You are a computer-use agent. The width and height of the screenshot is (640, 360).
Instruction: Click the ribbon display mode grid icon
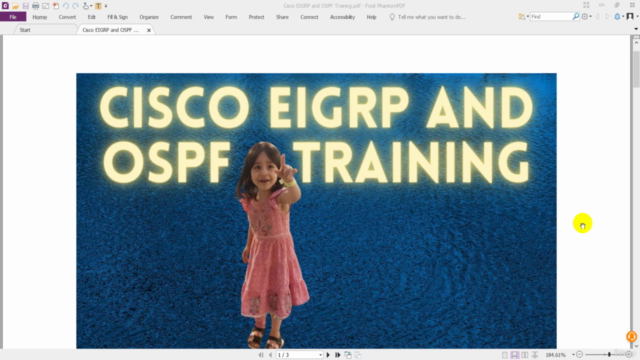click(586, 5)
